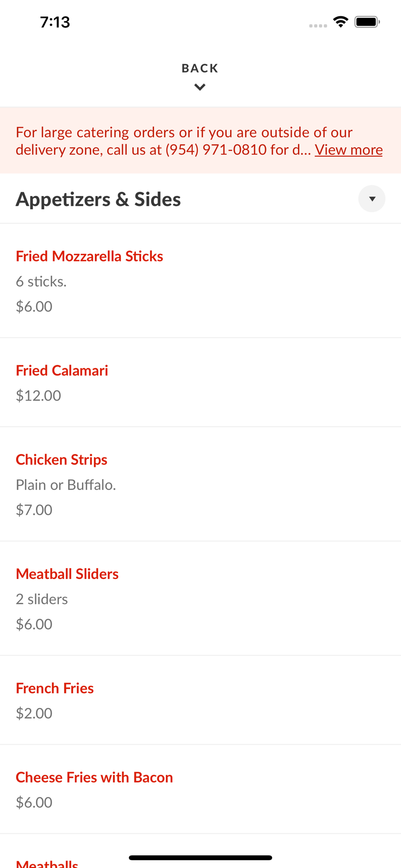Click the View more link

[x=348, y=150]
